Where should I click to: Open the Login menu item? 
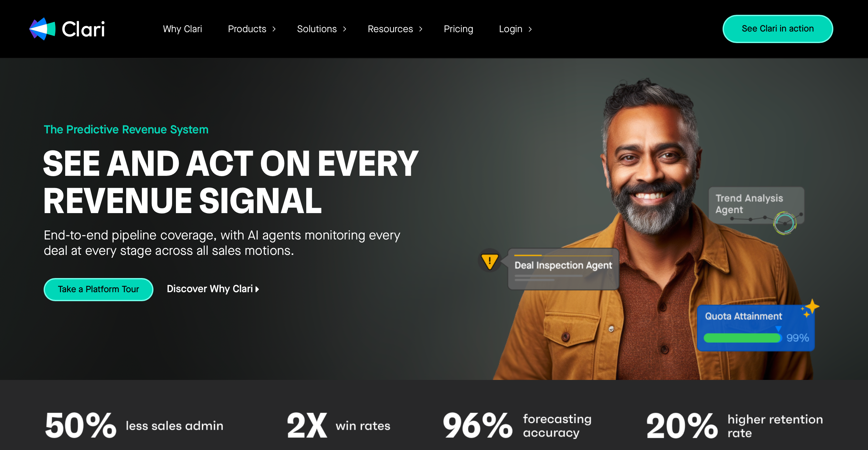tap(510, 29)
